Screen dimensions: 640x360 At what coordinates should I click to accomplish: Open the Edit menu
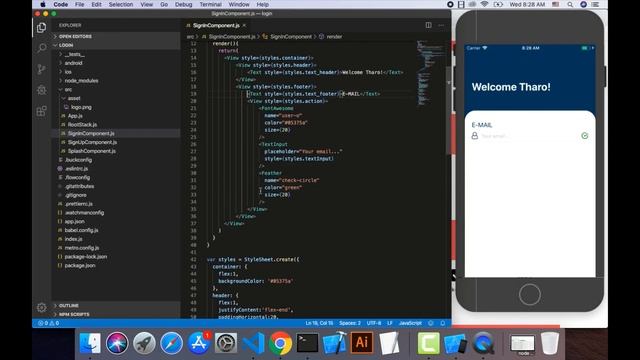[96, 4]
